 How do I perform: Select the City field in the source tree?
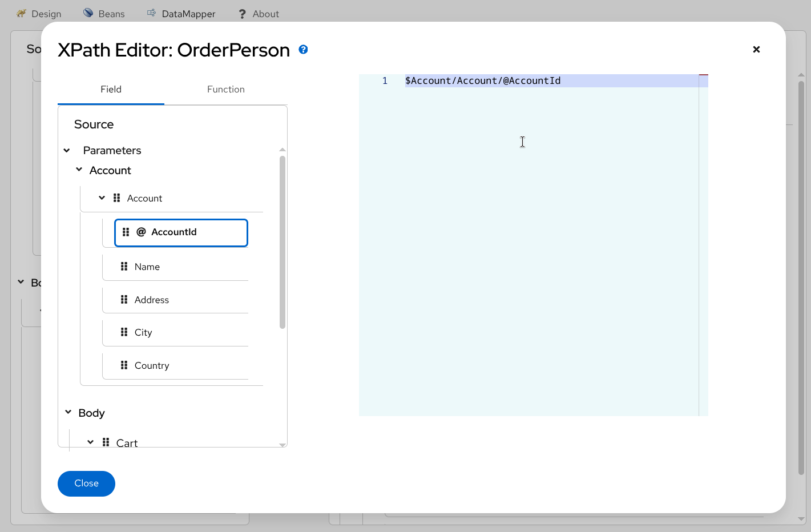143,332
